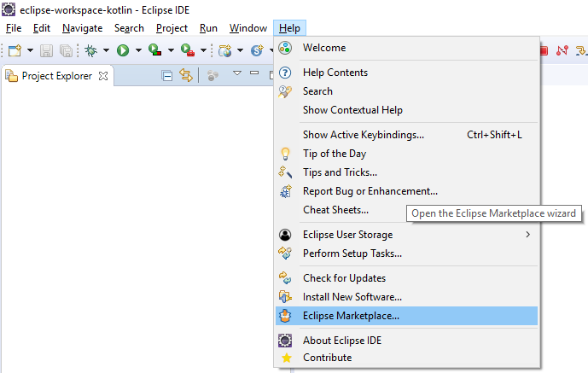Click the Debug bug icon

click(90, 50)
